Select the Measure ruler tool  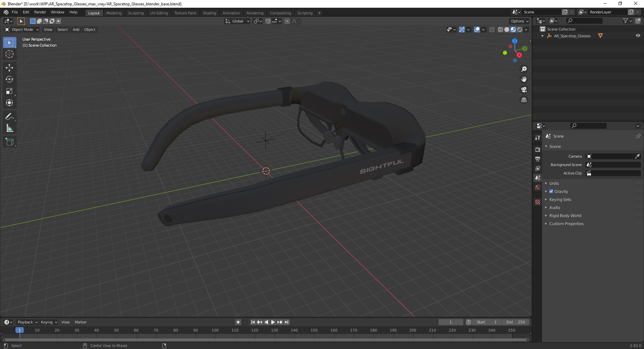point(9,128)
